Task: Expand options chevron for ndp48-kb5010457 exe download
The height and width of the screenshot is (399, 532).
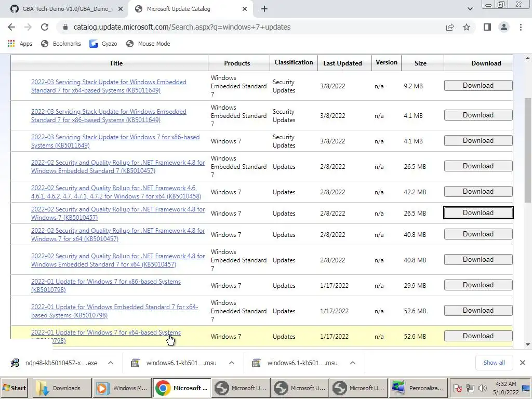Action: point(111,363)
